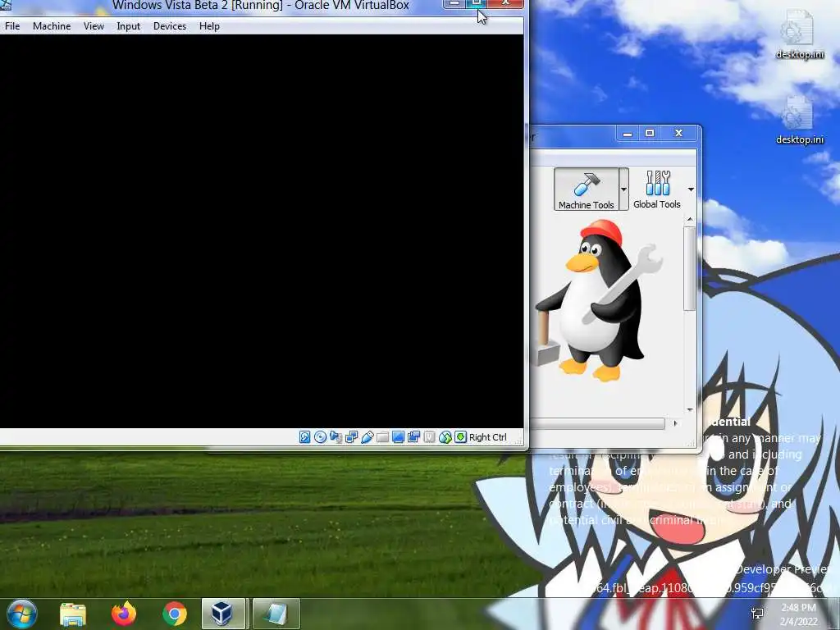Image resolution: width=840 pixels, height=630 pixels.
Task: Launch Firefox from the taskbar
Action: click(124, 614)
